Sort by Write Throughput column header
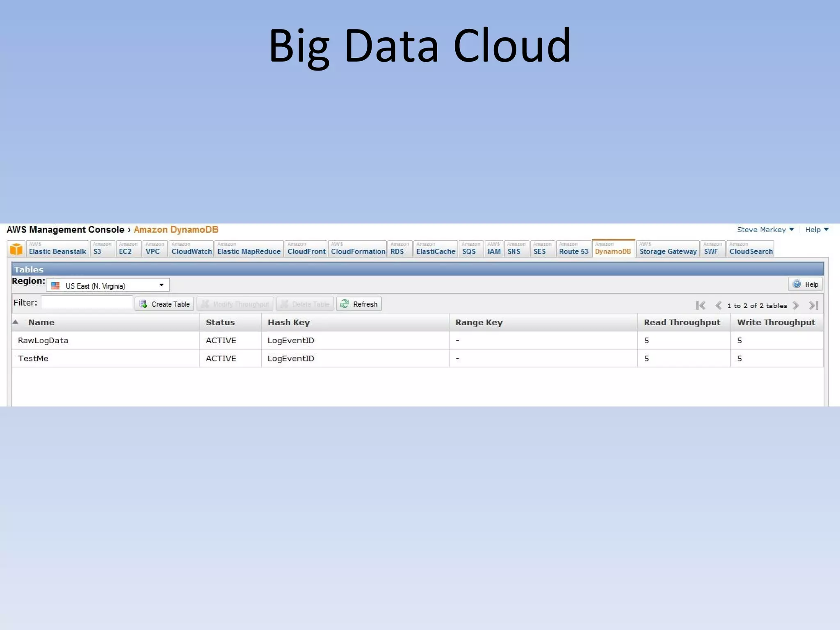Viewport: 840px width, 630px height. [777, 322]
